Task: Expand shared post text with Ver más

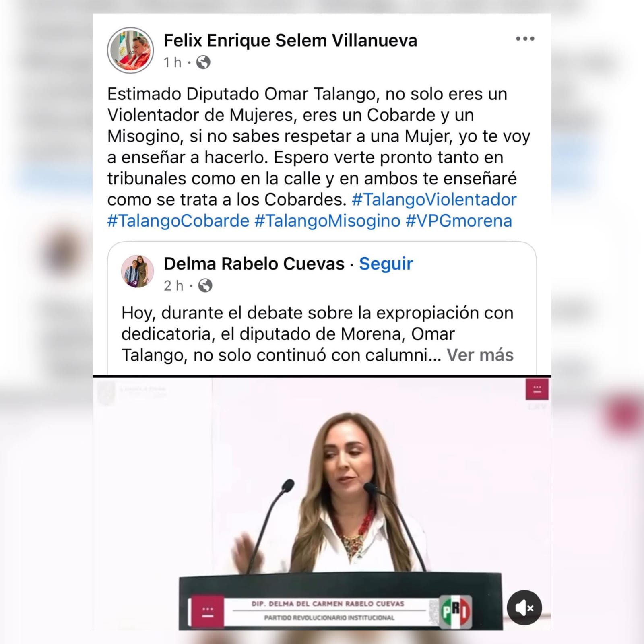Action: coord(480,355)
